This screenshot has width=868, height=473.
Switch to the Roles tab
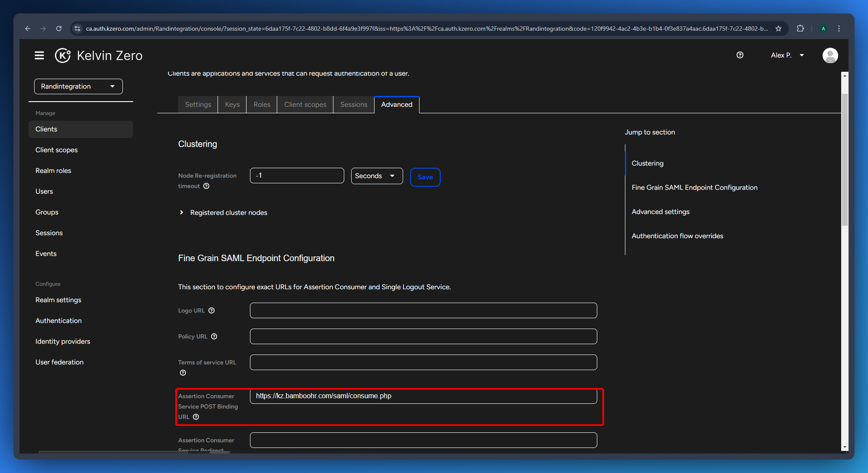coord(262,105)
